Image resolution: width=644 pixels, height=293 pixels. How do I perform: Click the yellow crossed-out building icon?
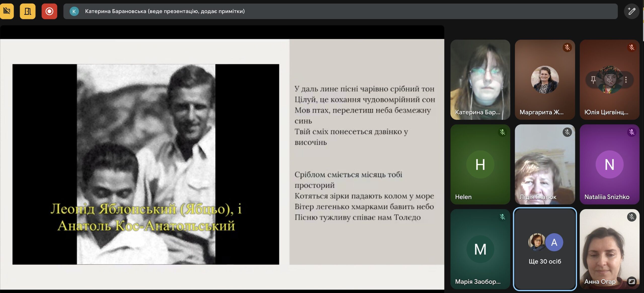[7, 11]
